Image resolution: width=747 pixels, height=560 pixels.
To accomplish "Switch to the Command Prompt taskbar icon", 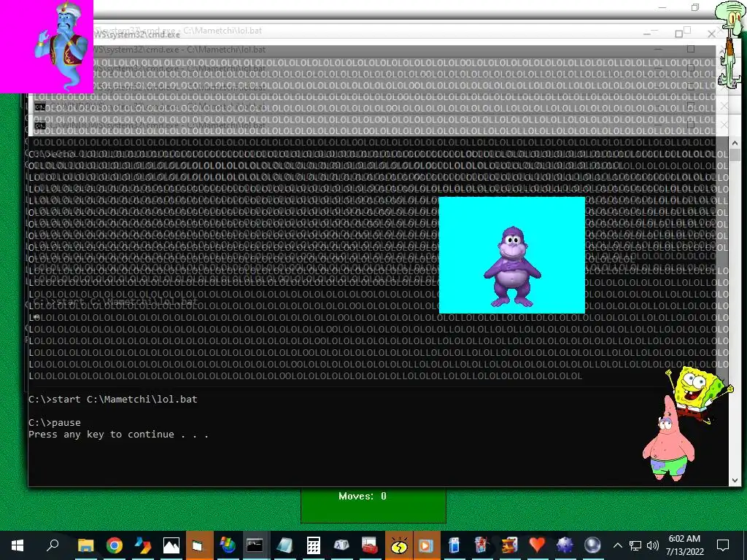I will [x=255, y=545].
